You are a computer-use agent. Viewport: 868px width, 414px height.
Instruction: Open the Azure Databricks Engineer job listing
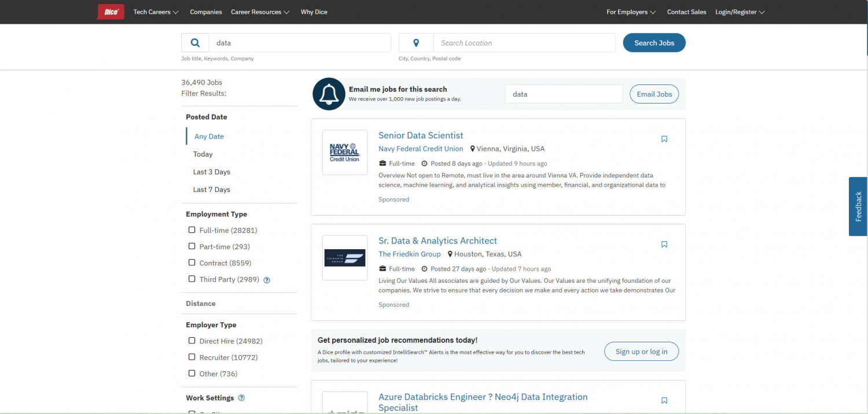tap(483, 402)
